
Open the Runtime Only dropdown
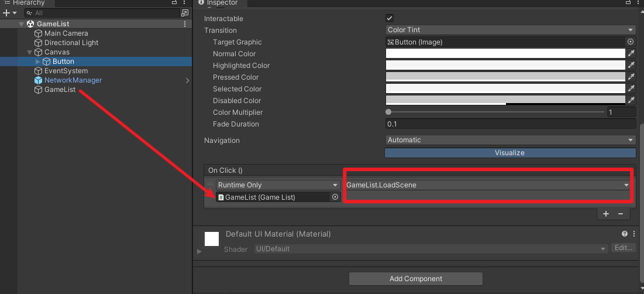(278, 185)
